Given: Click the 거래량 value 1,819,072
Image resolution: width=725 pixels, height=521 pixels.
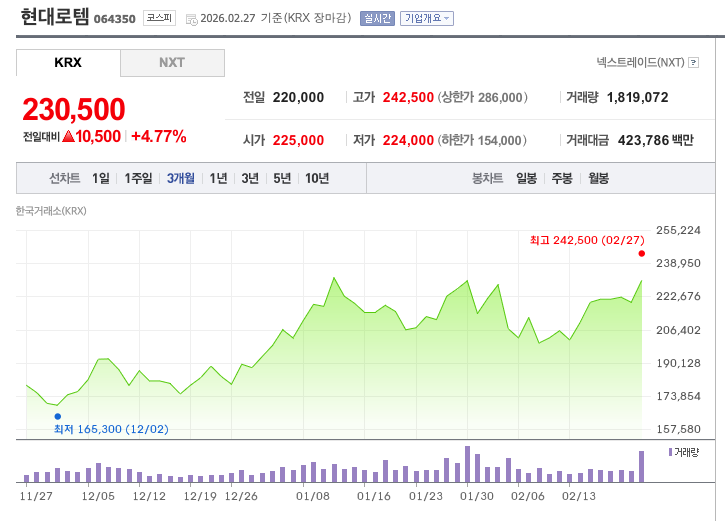Looking at the screenshot, I should [638, 98].
